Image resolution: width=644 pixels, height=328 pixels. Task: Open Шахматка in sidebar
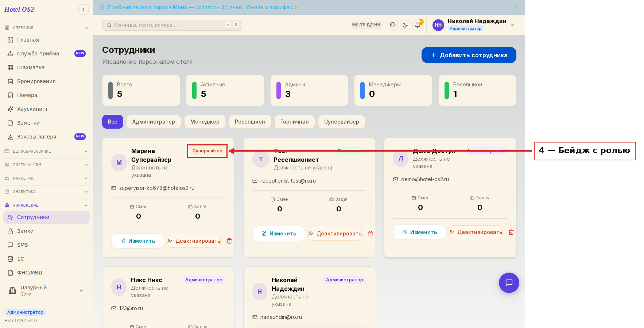(46, 67)
